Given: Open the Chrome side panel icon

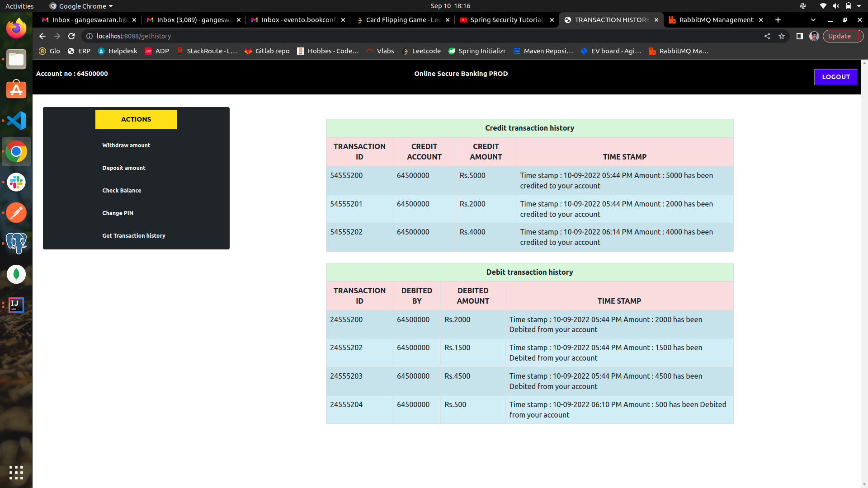Looking at the screenshot, I should coord(799,36).
